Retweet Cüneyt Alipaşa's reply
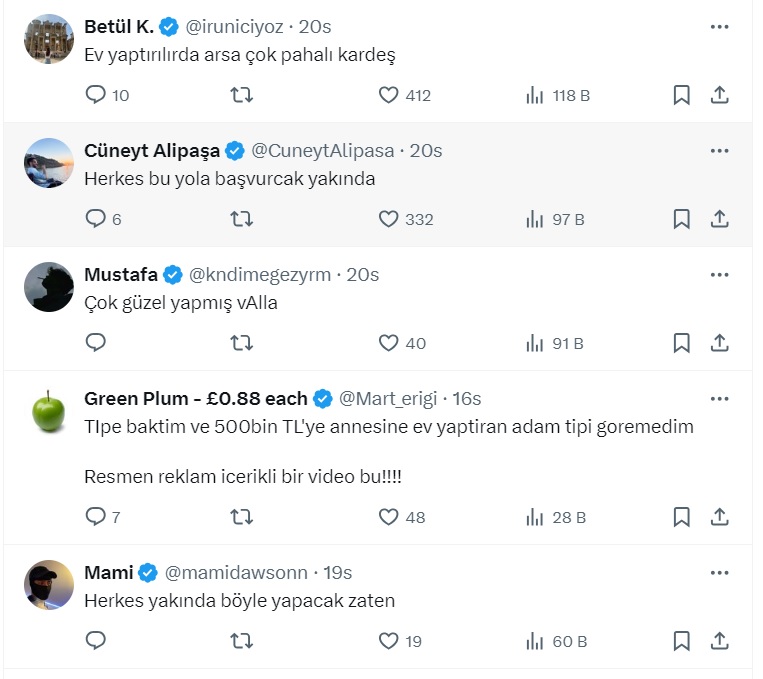The height and width of the screenshot is (679, 763). [241, 219]
